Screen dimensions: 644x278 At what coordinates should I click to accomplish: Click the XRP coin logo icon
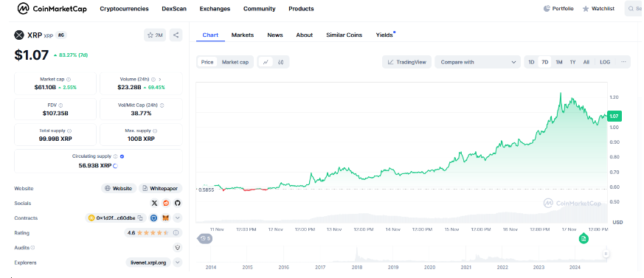[x=19, y=35]
